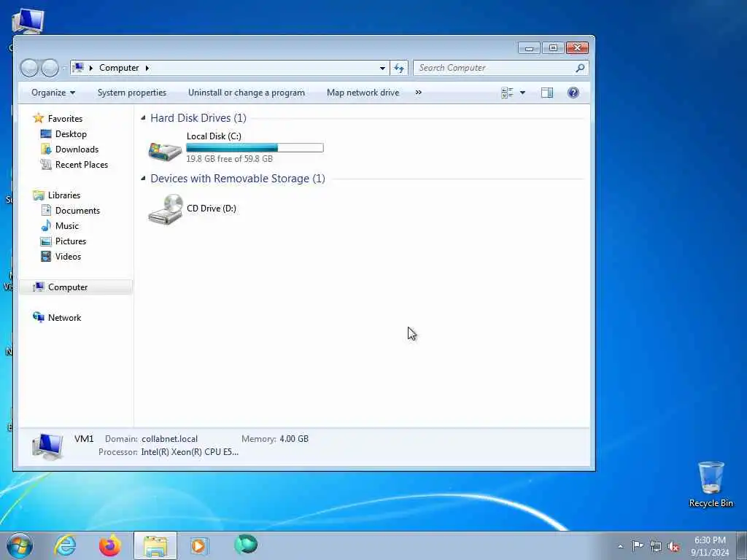Click inside the Search Computer field

494,68
